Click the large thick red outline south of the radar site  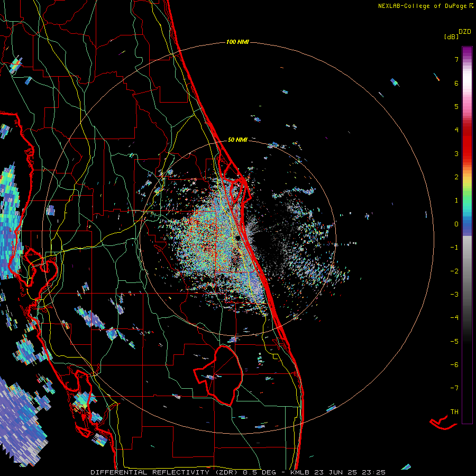pyautogui.click(x=218, y=375)
